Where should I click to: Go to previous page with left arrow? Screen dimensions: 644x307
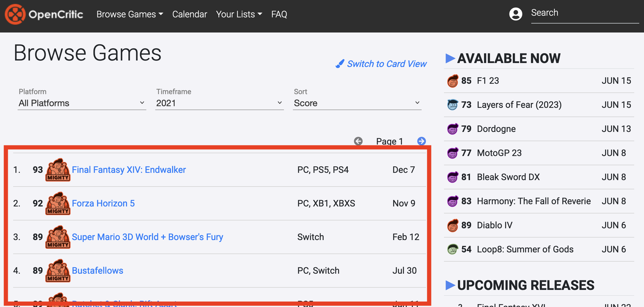[x=358, y=141]
